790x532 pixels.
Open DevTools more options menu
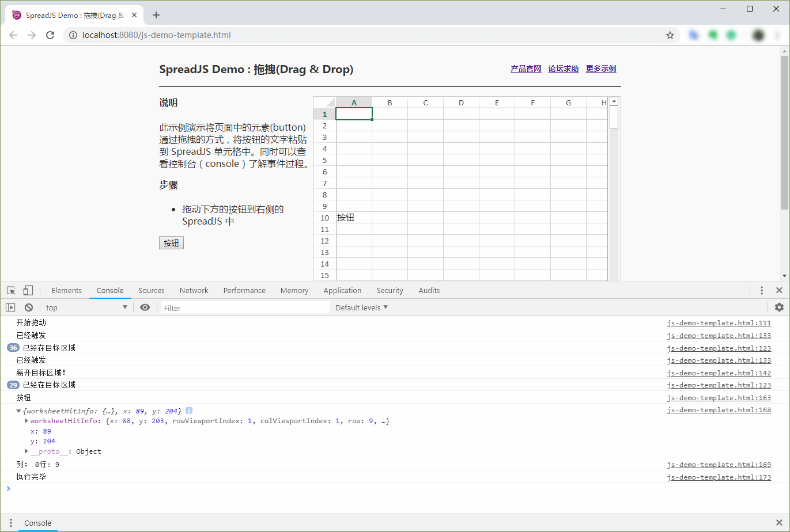point(762,290)
